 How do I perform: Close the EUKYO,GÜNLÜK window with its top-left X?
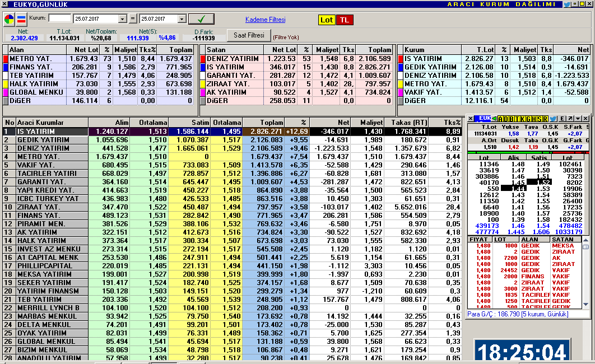pos(5,4)
